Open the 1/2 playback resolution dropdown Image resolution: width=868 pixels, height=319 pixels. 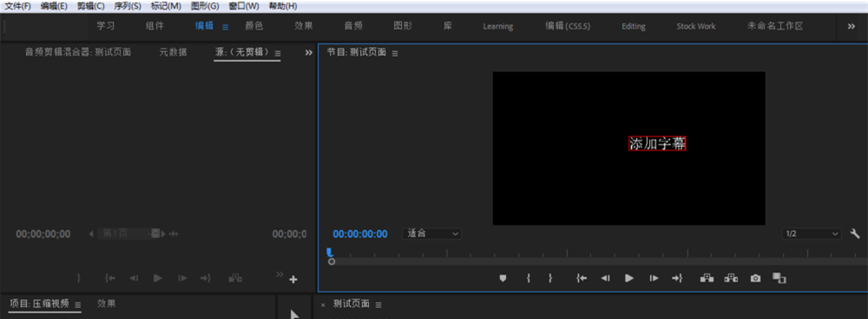tap(812, 234)
